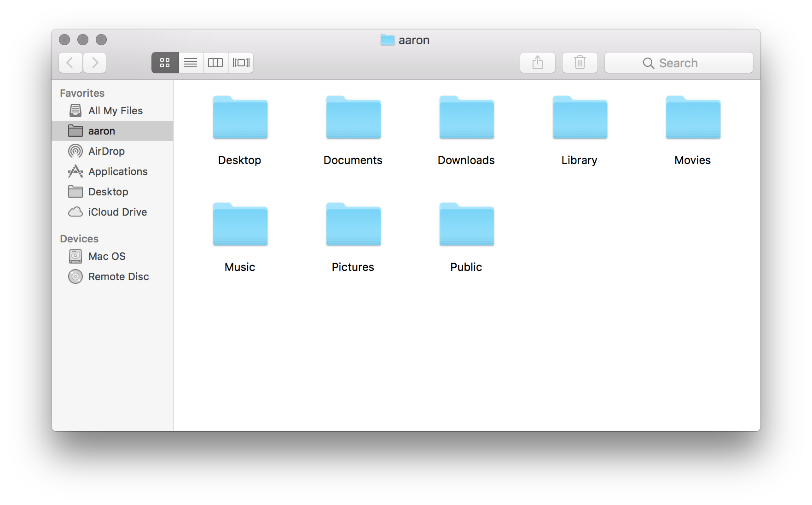
Task: Select the Downloads folder icon
Action: [x=467, y=117]
